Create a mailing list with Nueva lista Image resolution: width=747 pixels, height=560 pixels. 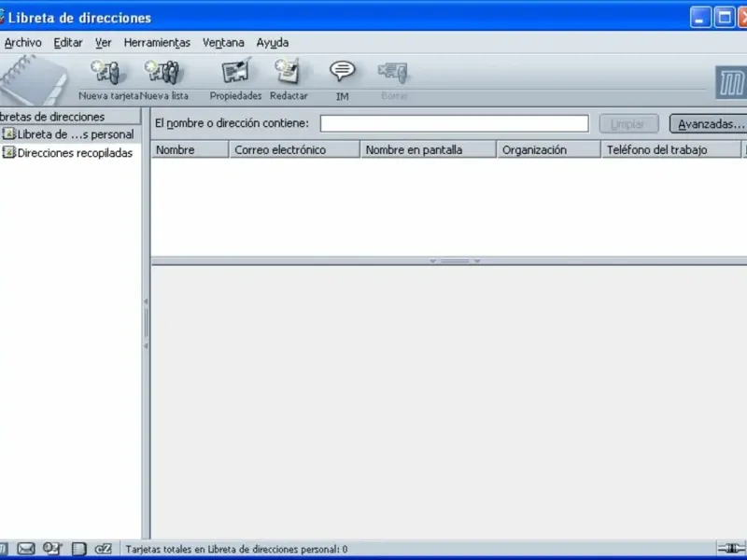coord(164,79)
